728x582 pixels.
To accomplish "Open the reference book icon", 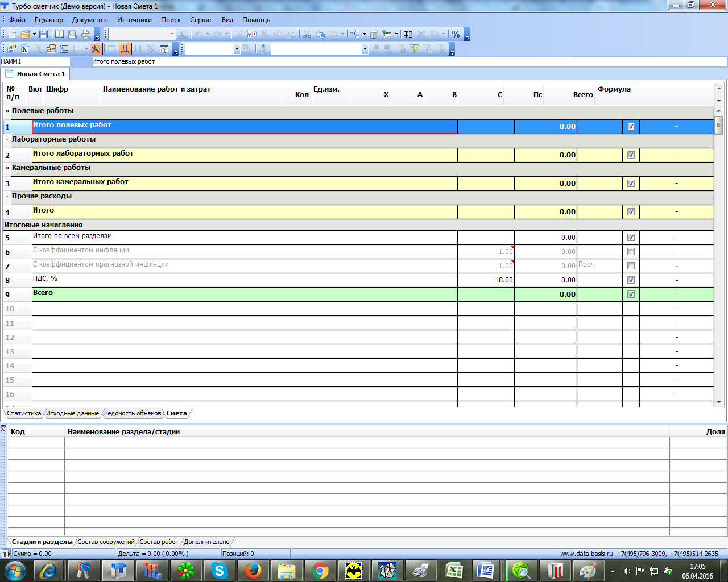I will [x=59, y=34].
